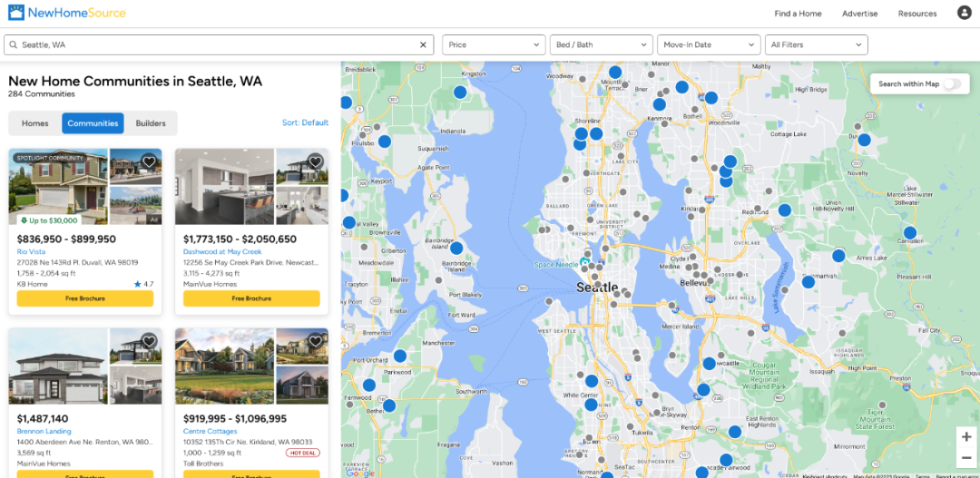Enable Search within Map toggle
This screenshot has height=478, width=980.
coord(950,83)
